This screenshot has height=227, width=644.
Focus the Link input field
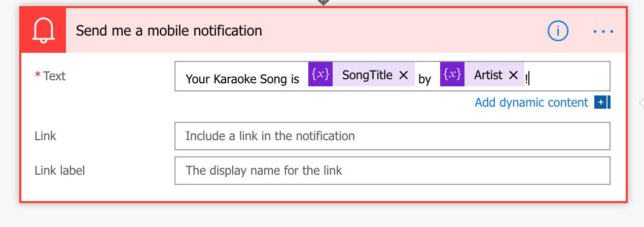(392, 136)
